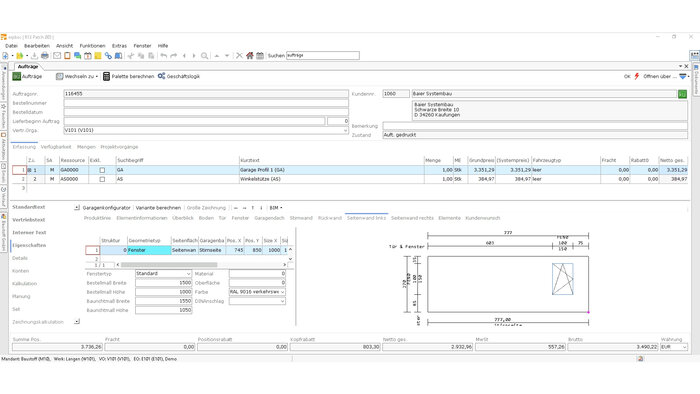Open the Bearbeiten menu
The height and width of the screenshot is (394, 700).
click(x=37, y=46)
